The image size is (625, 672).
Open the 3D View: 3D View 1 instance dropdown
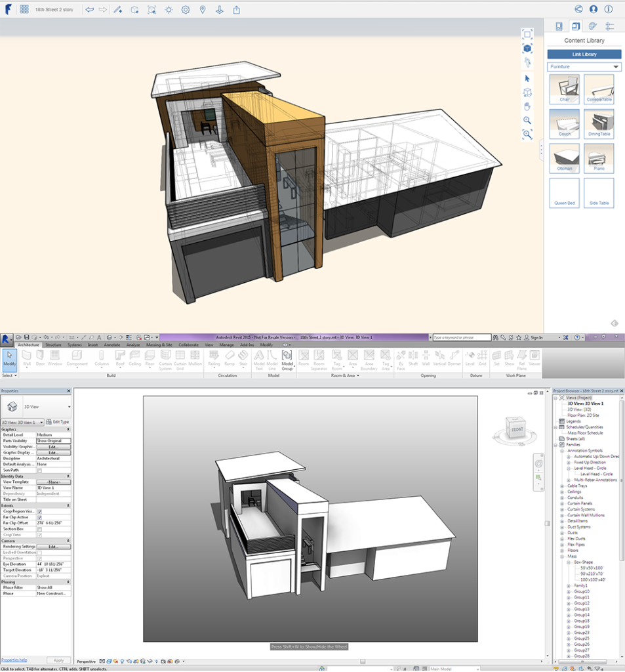[x=23, y=422]
